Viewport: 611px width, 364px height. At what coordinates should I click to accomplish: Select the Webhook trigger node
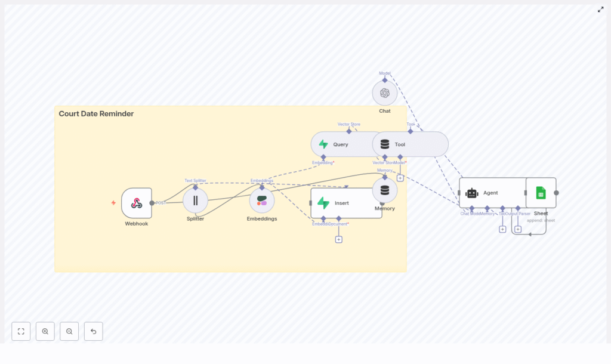pos(136,203)
